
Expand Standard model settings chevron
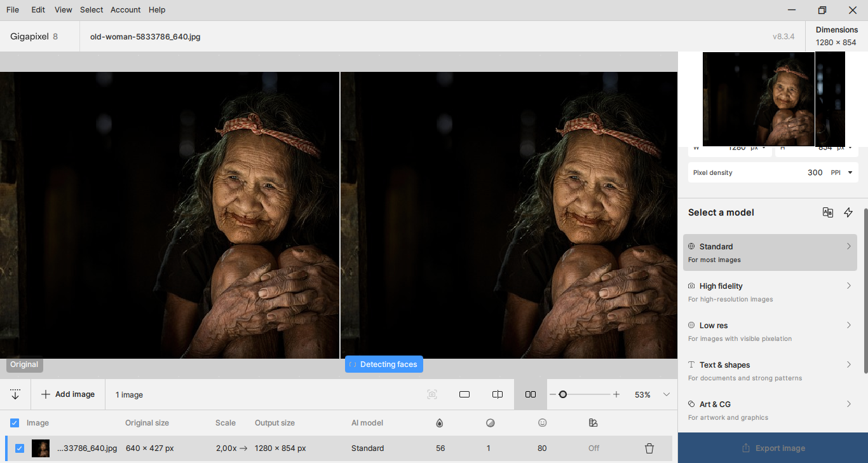coord(848,246)
